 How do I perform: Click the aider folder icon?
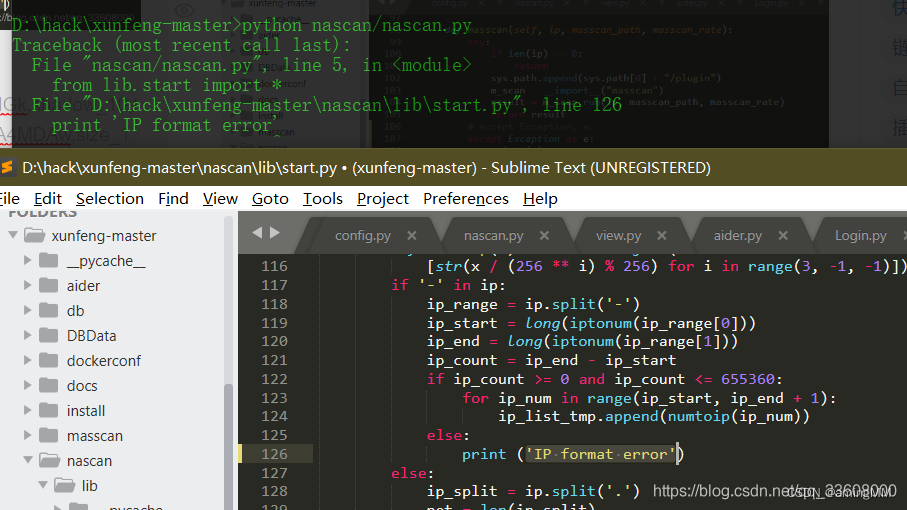click(x=49, y=285)
